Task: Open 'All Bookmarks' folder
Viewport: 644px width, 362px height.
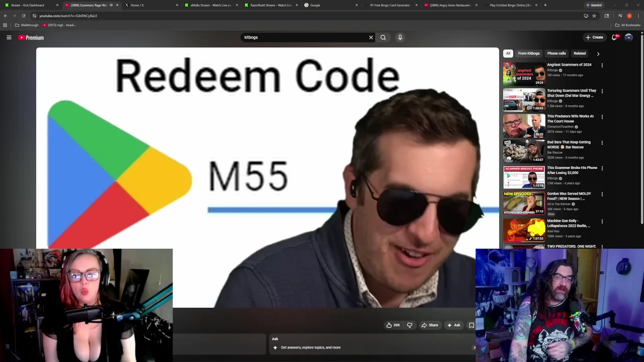Action: (x=627, y=25)
